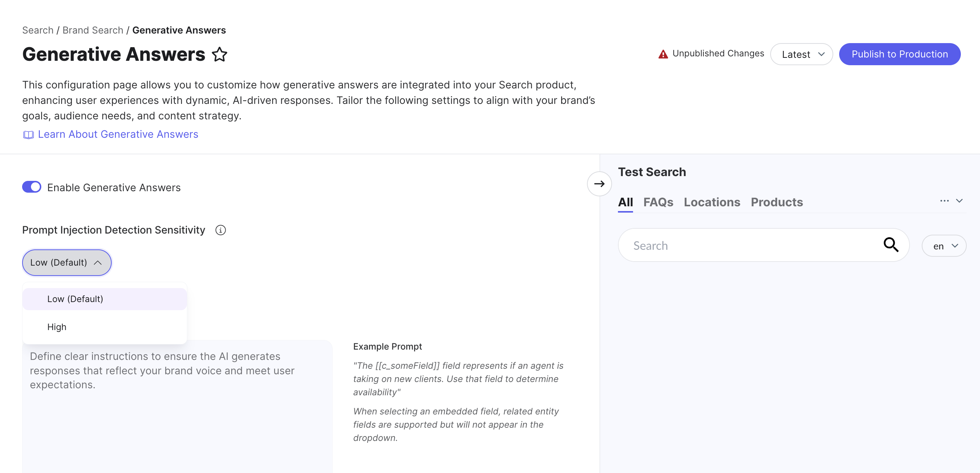
Task: Choose Low (Default) in the dropdown list
Action: [75, 299]
